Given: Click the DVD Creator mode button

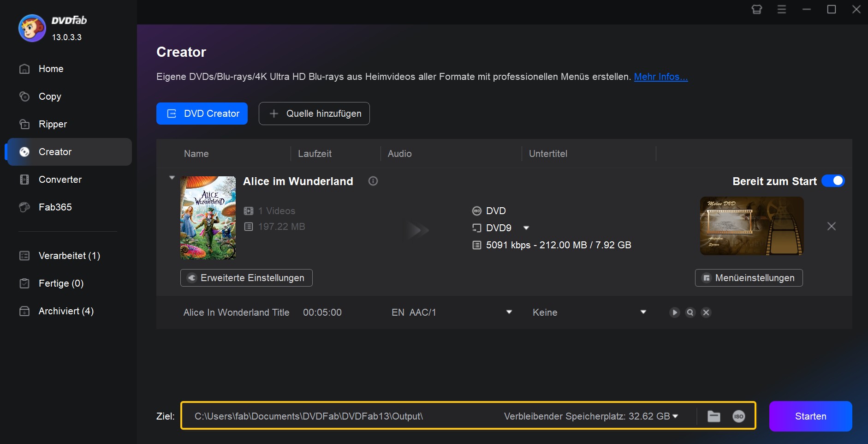Looking at the screenshot, I should point(202,114).
